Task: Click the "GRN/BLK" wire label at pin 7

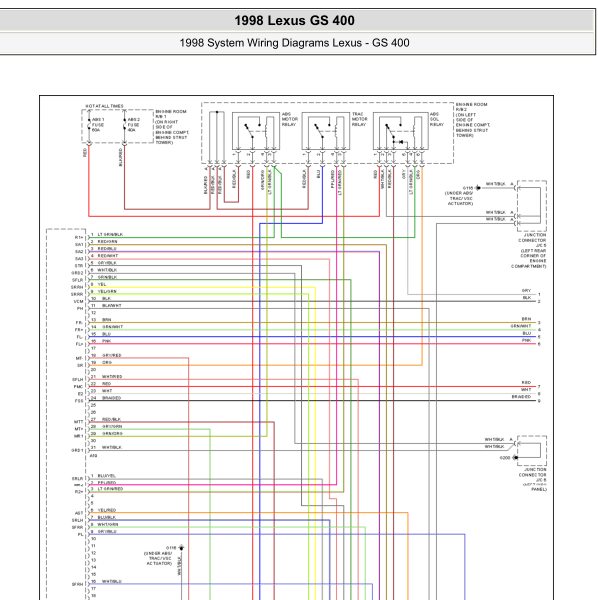Action: click(x=107, y=277)
